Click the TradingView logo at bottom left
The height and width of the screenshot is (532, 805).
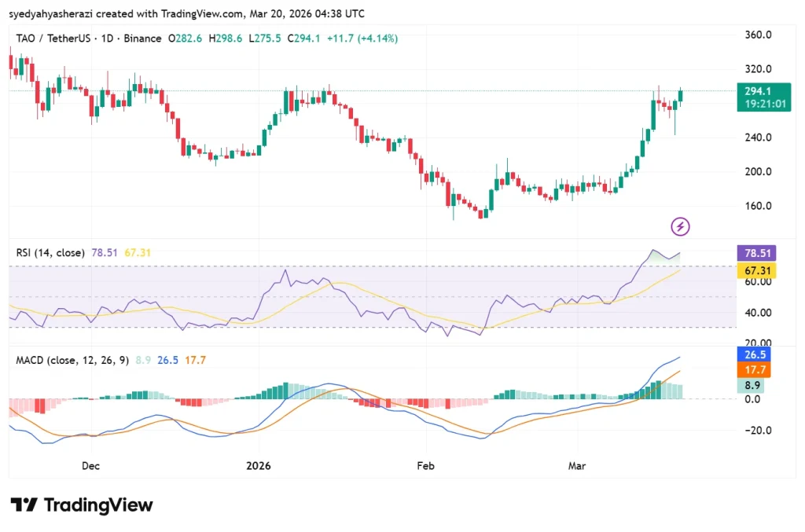(x=79, y=505)
